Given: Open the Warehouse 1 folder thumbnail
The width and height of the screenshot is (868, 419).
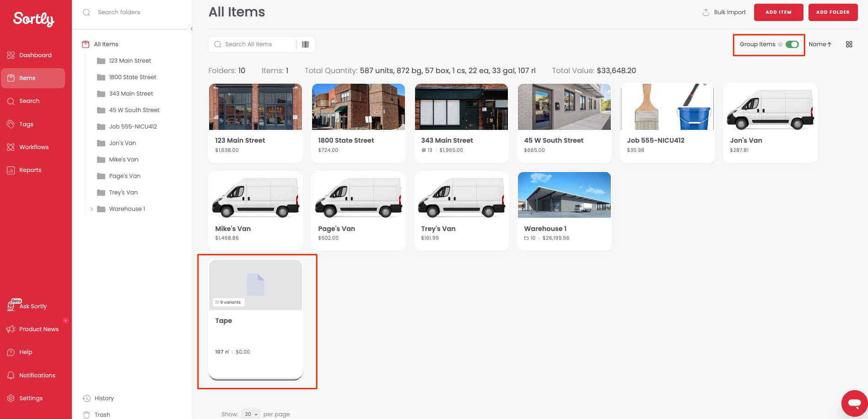Looking at the screenshot, I should pyautogui.click(x=564, y=195).
